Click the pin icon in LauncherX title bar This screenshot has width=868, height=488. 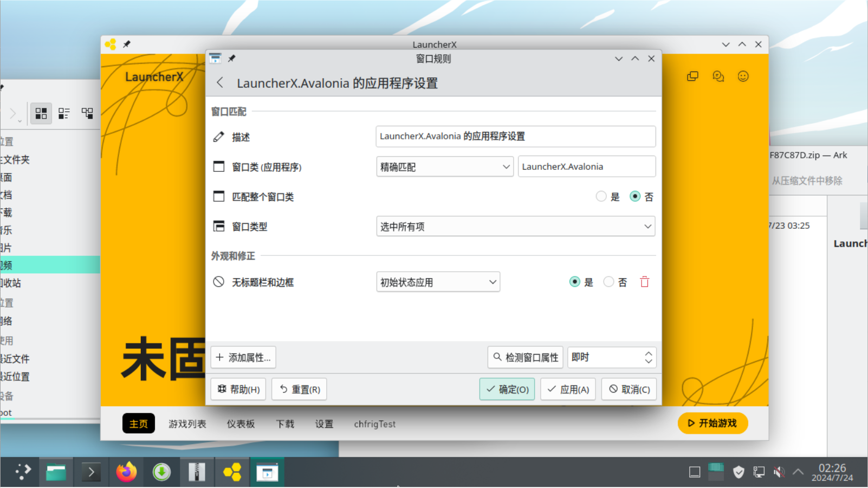tap(127, 44)
